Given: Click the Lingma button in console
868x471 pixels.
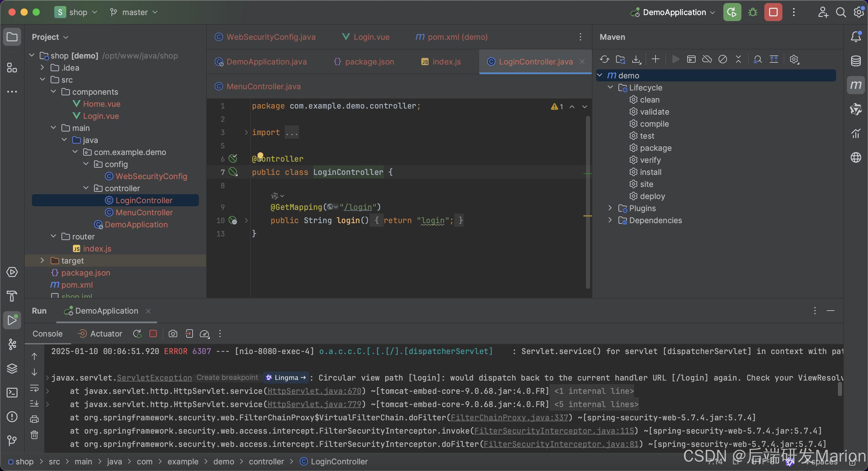Looking at the screenshot, I should [286, 378].
